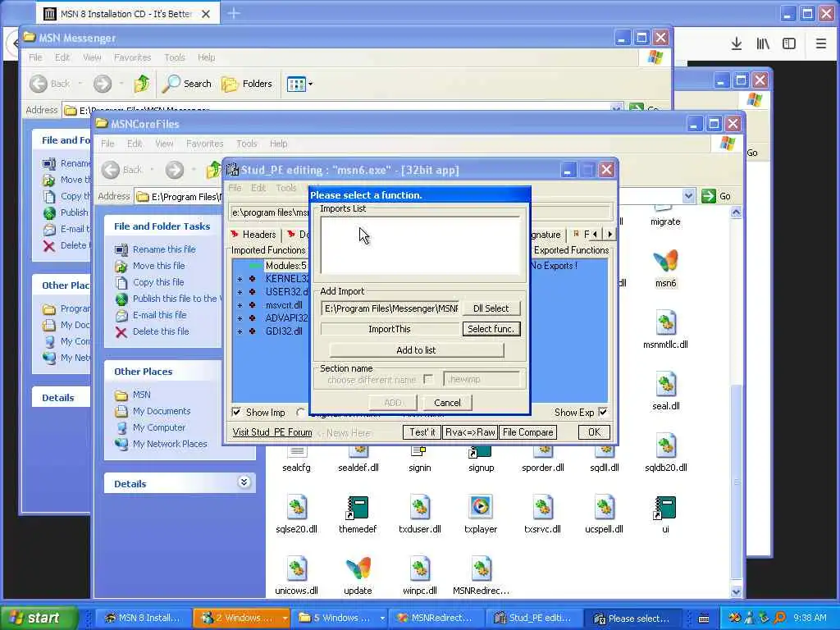Expand the ADVAPI32 module tree node
Viewport: 840px width, 630px height.
[240, 318]
